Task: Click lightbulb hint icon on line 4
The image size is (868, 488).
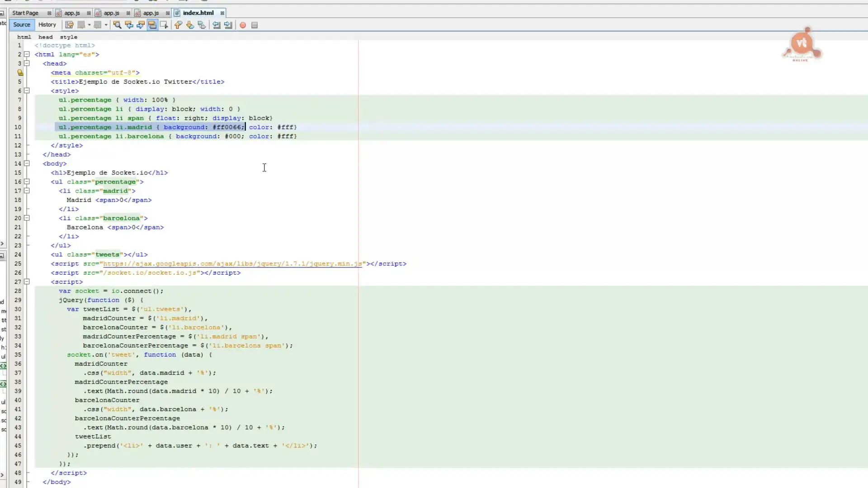Action: 20,72
